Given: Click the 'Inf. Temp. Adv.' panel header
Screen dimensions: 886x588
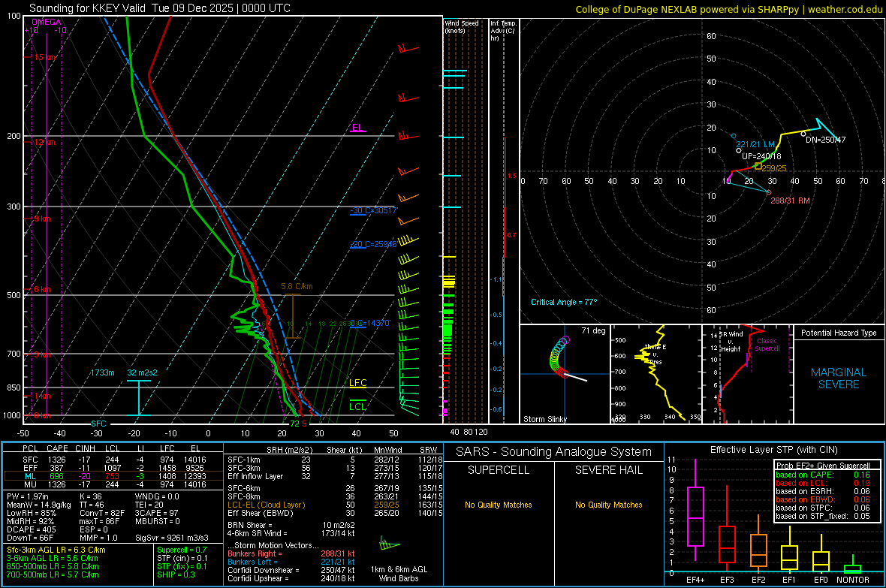Looking at the screenshot, I should (x=503, y=31).
